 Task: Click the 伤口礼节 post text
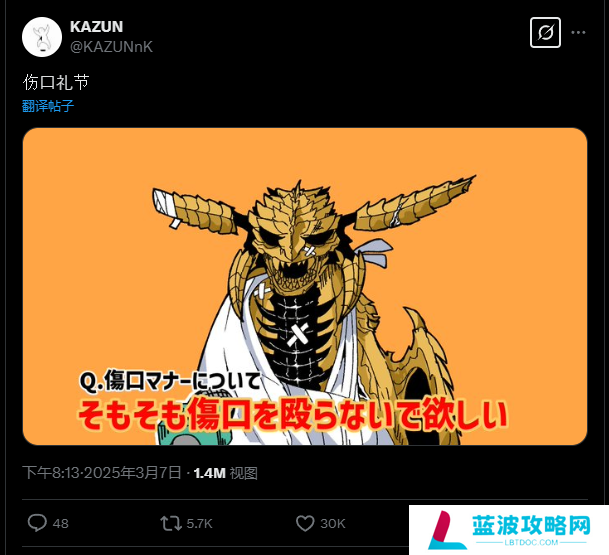pyautogui.click(x=56, y=82)
